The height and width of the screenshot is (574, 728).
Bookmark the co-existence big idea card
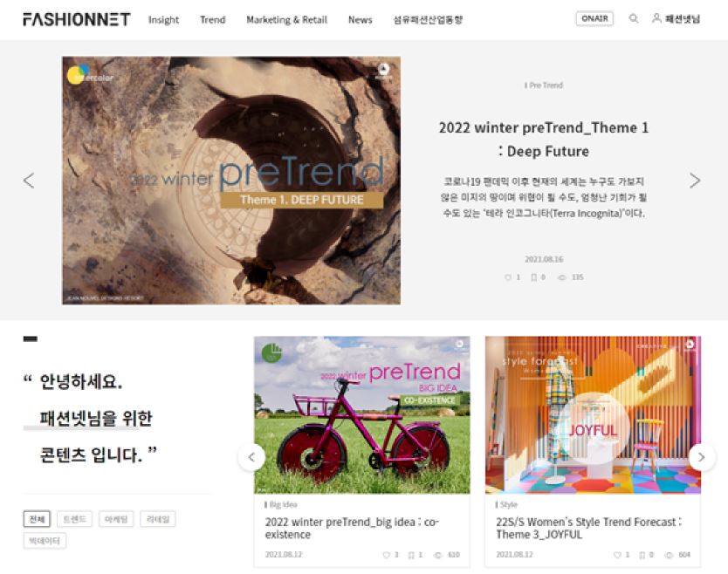(411, 555)
